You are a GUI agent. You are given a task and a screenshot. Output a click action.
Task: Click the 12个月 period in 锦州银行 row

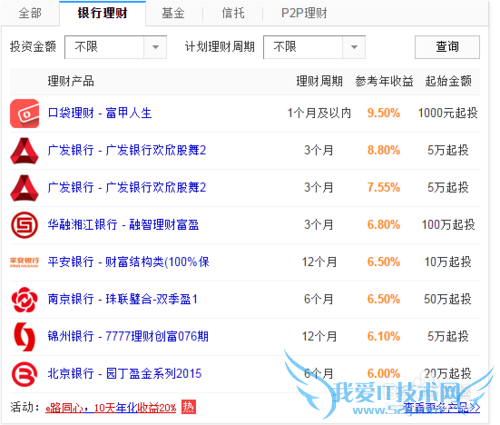tap(319, 336)
